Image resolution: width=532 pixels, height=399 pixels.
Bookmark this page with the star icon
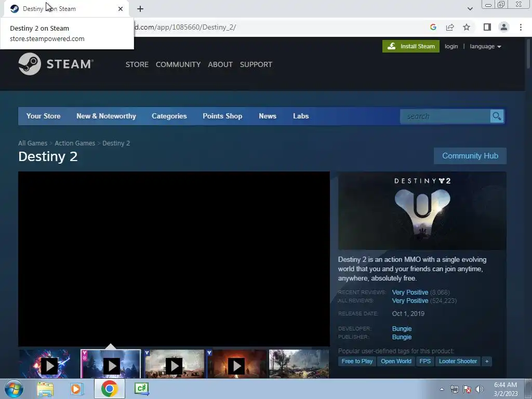pyautogui.click(x=467, y=27)
